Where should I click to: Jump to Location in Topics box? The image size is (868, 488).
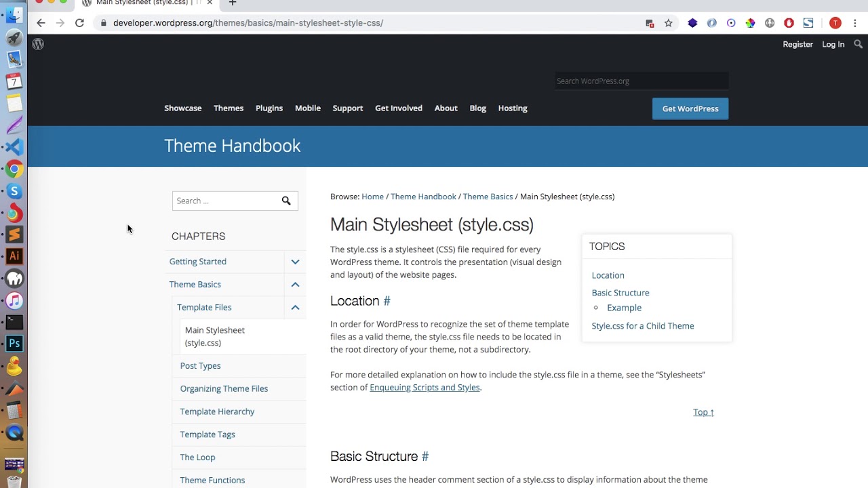[608, 275]
